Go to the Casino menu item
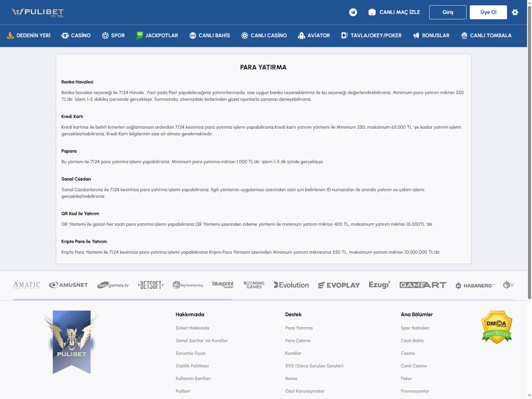The image size is (532, 399). point(76,36)
